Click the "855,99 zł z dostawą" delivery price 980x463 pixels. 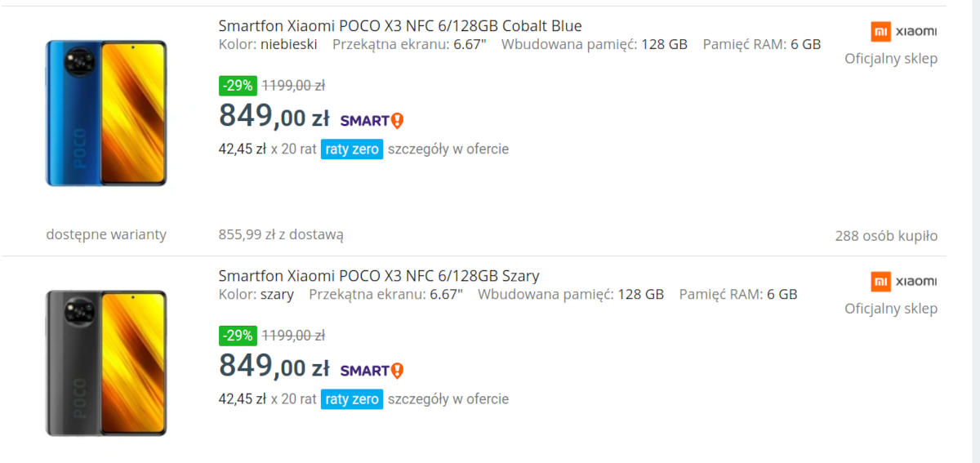281,235
